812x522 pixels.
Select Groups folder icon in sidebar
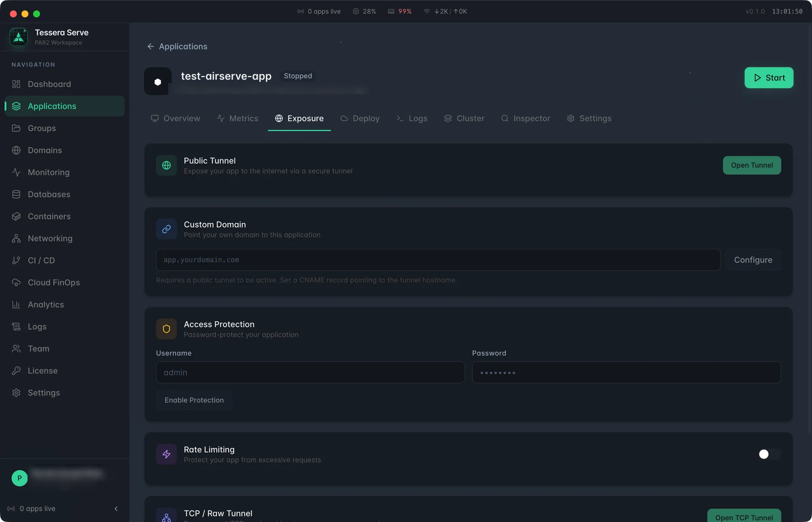click(x=16, y=128)
